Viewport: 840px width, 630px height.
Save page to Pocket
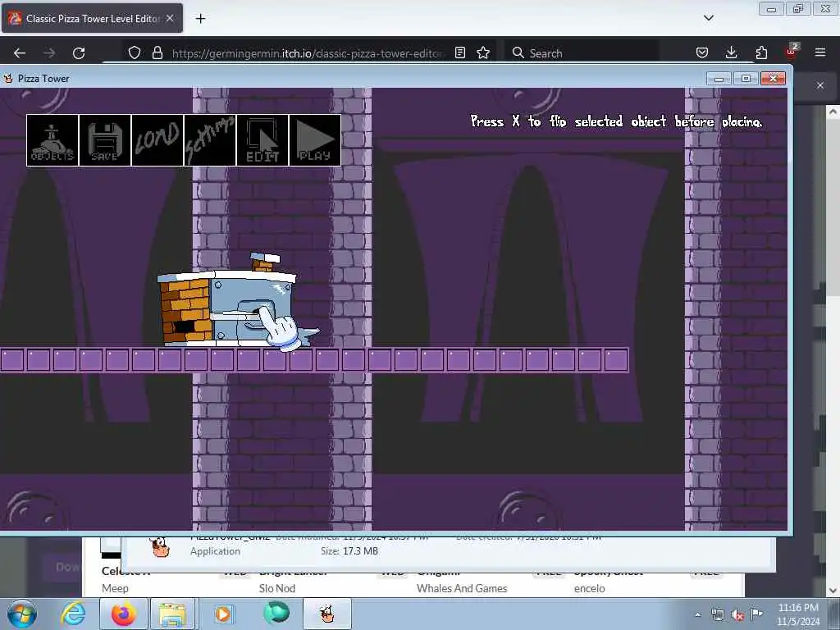tap(702, 52)
